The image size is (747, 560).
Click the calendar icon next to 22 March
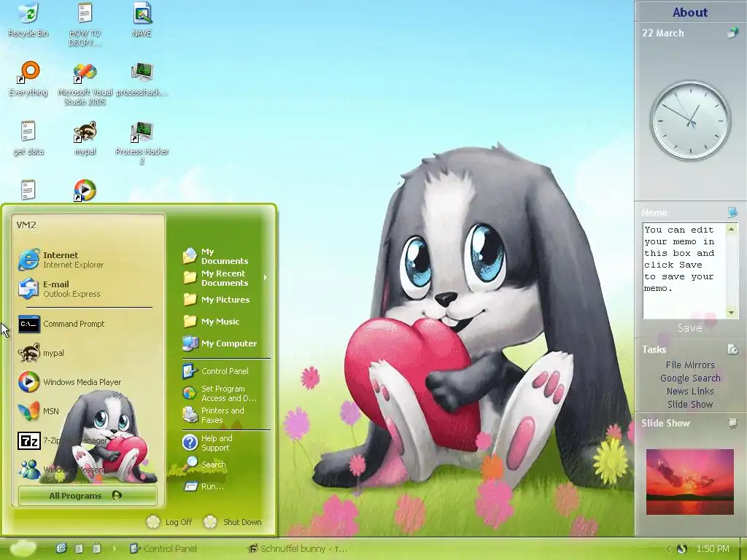coord(732,33)
